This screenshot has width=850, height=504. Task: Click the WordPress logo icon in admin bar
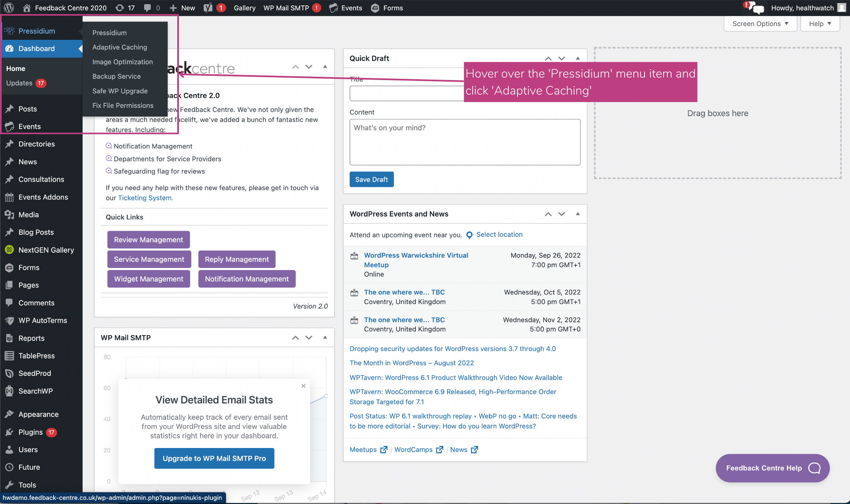(x=9, y=8)
